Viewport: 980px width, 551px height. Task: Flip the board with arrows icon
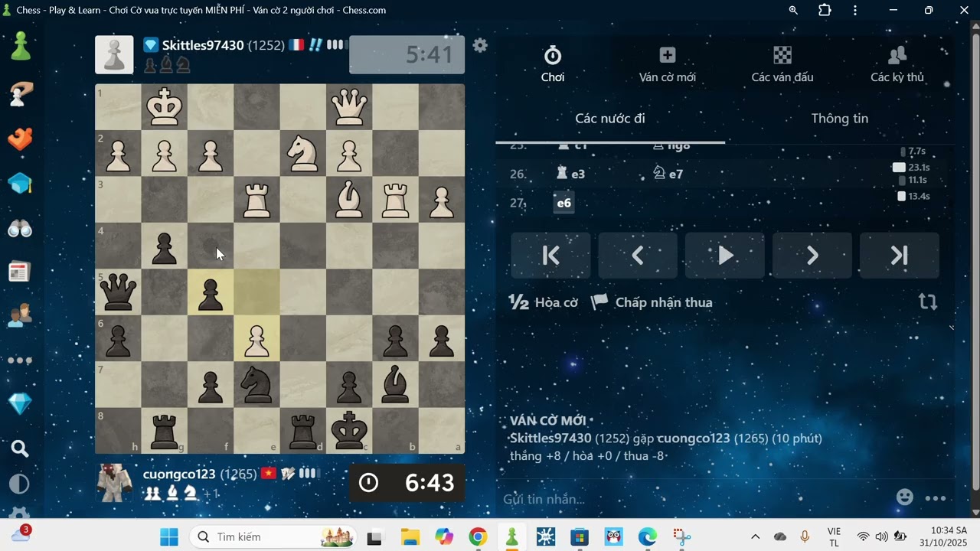928,302
